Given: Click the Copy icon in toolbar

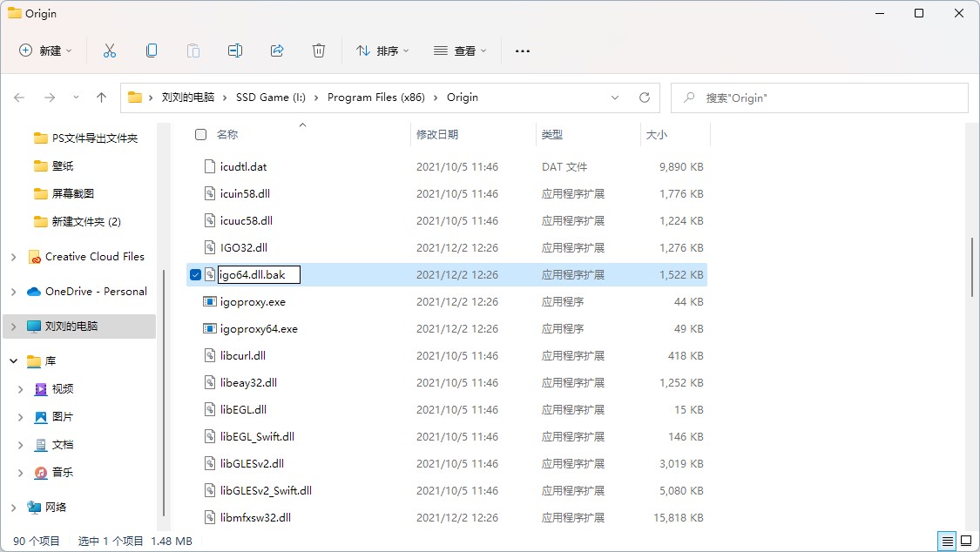Looking at the screenshot, I should [152, 50].
